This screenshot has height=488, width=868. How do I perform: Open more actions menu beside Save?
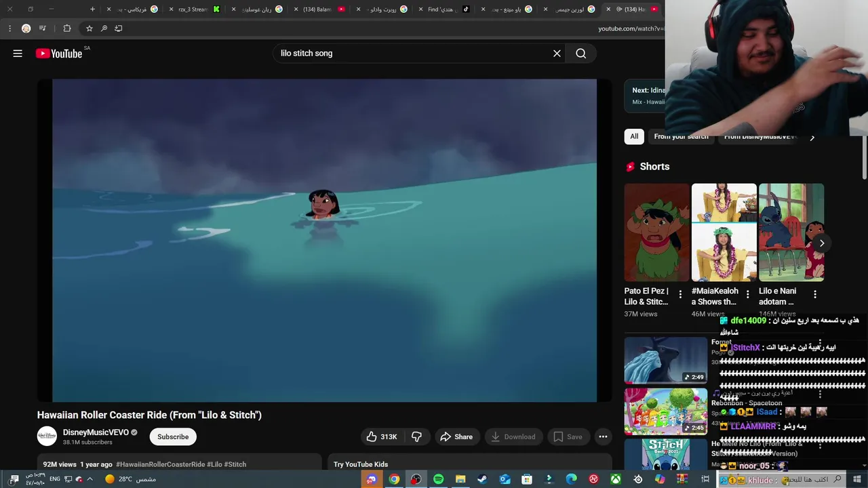point(603,437)
